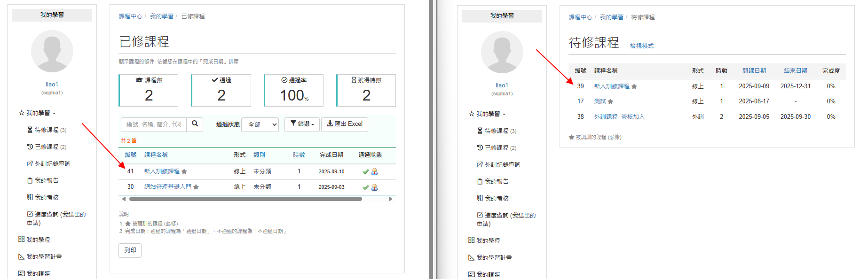Expand the 篩選 filter dropdown
The width and height of the screenshot is (868, 279).
coord(302,124)
